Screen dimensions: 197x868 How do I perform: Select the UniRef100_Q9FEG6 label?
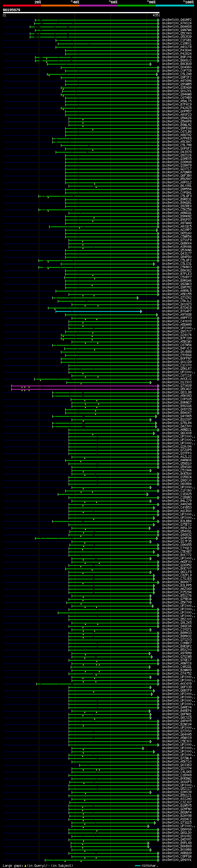click(x=177, y=128)
